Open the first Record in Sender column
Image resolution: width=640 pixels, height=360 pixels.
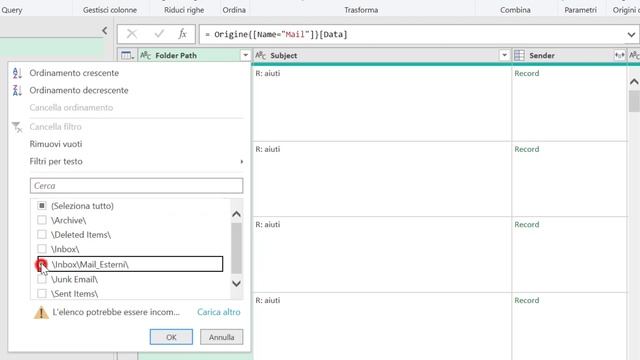[527, 73]
